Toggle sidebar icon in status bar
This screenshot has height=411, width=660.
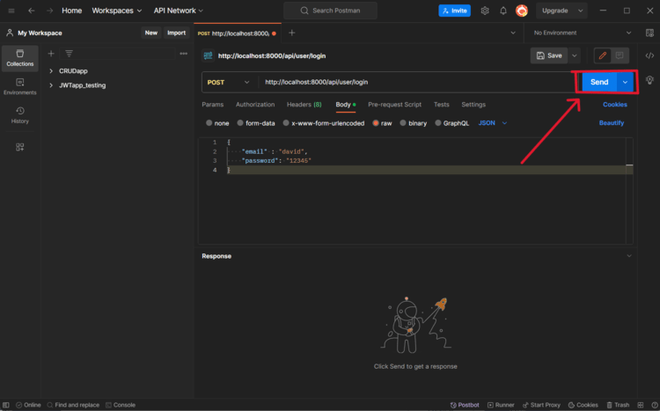(x=6, y=405)
